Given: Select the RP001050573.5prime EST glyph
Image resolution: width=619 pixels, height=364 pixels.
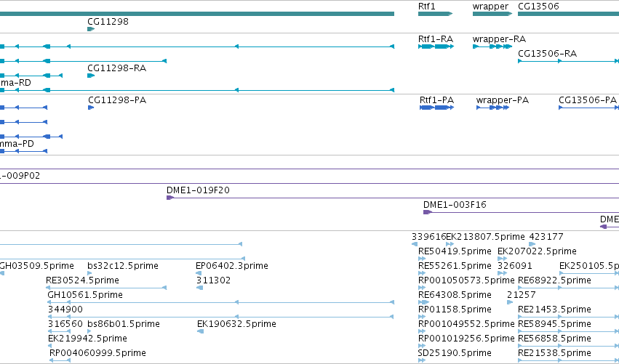Looking at the screenshot, I should 422,288.
